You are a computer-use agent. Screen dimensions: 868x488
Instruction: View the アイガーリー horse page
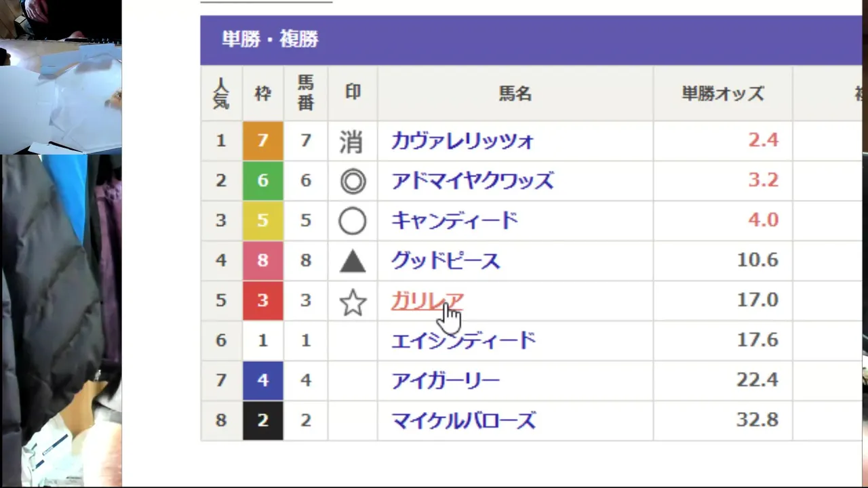[446, 380]
